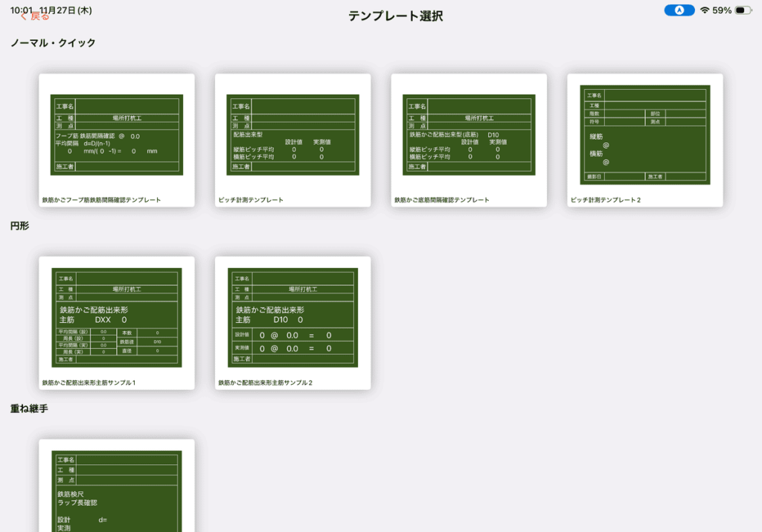
Task: Tap caption text 鉄筋かごフープ筋鉄筋間隔確認テンプレート
Action: (101, 200)
